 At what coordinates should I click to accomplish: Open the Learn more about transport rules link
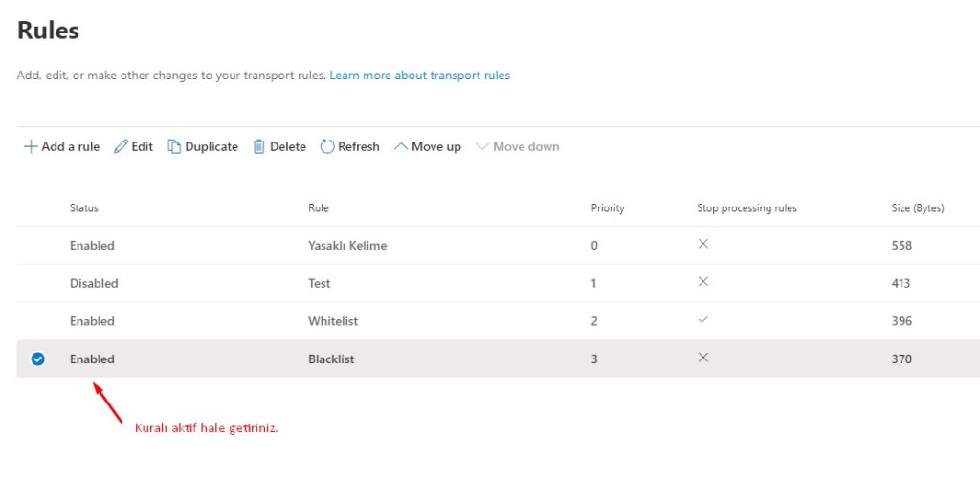click(419, 76)
